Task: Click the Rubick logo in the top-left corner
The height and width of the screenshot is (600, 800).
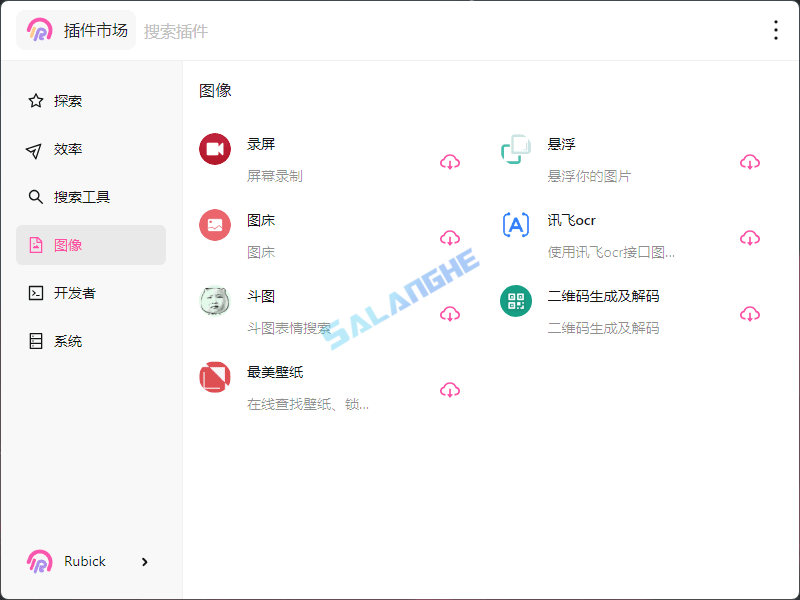Action: (39, 30)
